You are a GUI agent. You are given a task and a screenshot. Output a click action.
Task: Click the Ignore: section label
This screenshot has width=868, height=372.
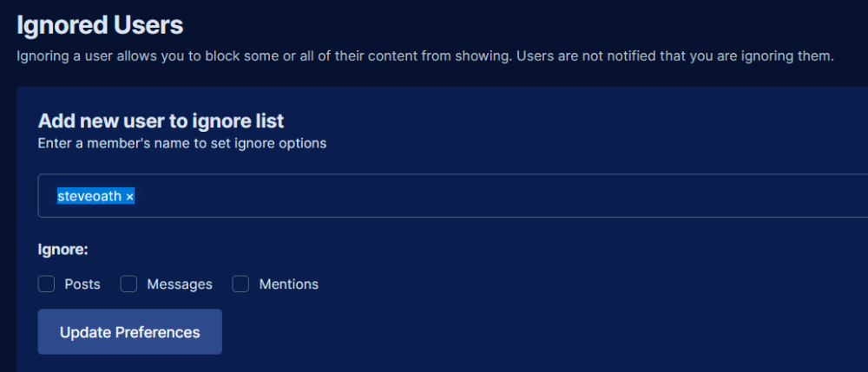63,249
